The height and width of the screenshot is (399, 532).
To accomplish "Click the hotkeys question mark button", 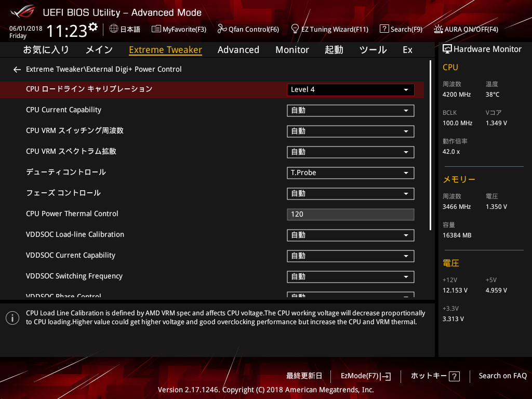I will point(454,377).
